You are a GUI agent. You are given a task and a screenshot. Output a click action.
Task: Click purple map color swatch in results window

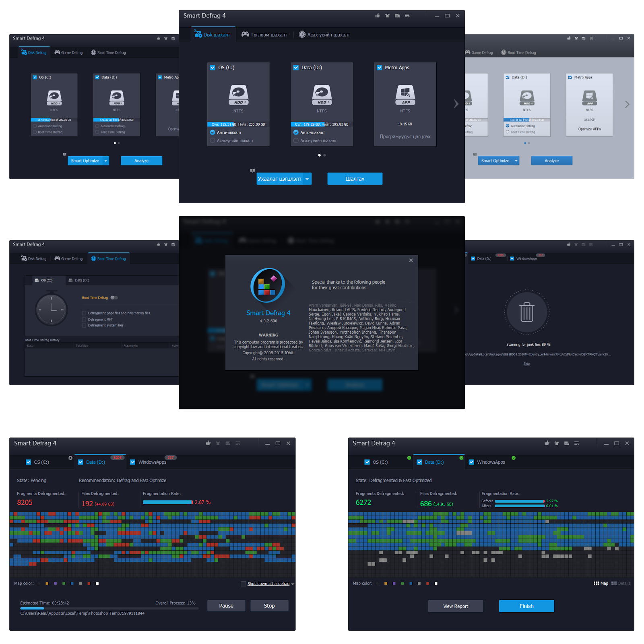pyautogui.click(x=394, y=583)
